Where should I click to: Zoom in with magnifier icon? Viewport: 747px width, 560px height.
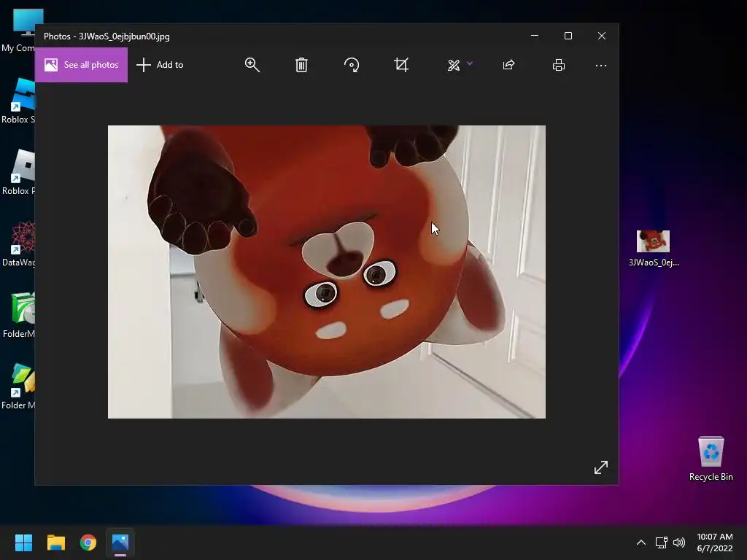click(252, 65)
